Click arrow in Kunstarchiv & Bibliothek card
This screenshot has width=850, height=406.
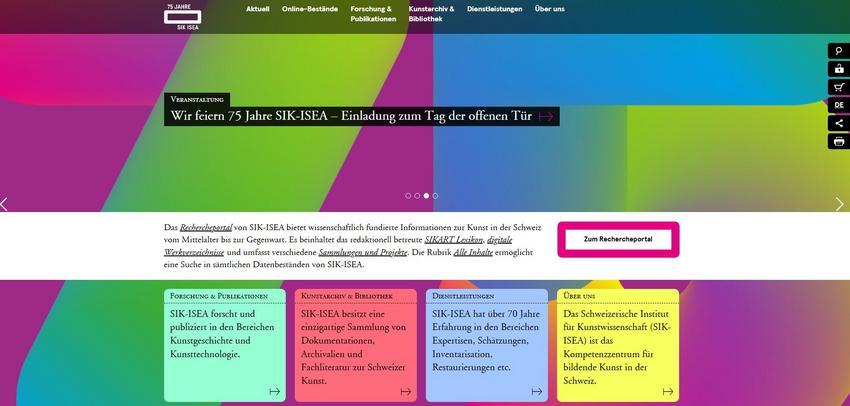point(405,391)
